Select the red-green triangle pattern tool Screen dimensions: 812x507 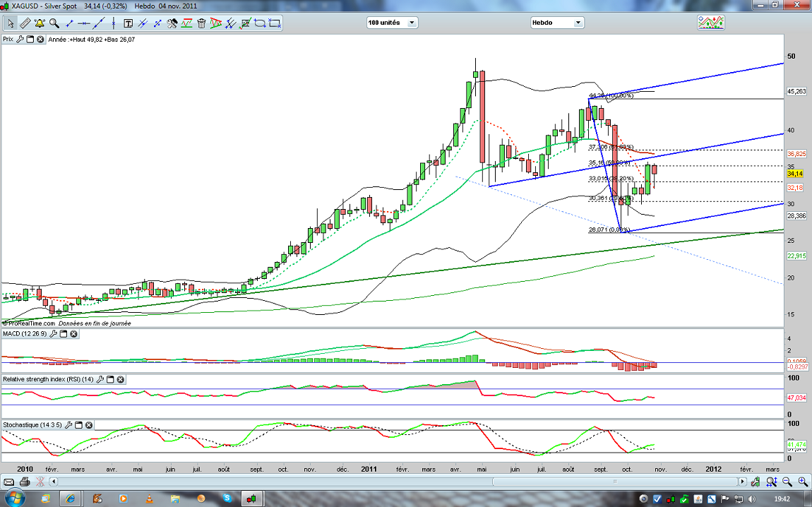(216, 23)
